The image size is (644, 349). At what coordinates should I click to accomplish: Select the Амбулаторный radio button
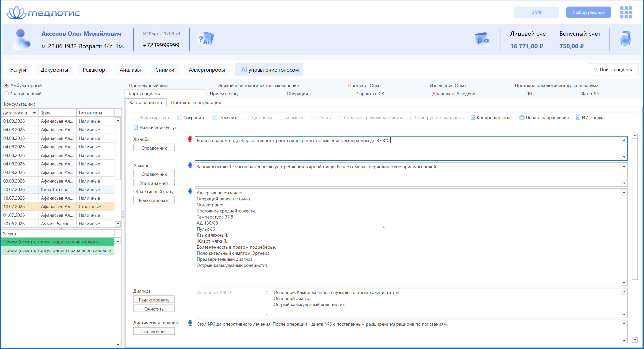pyautogui.click(x=7, y=85)
